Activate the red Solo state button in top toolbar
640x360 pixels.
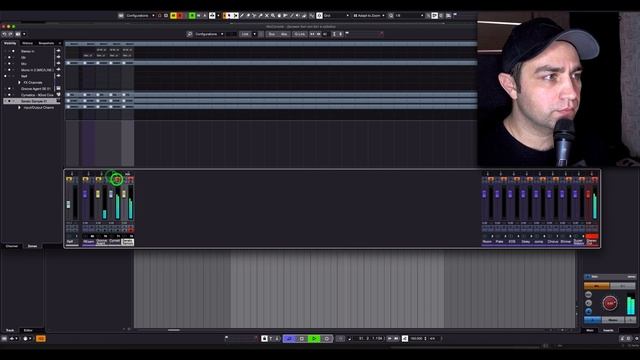180,16
